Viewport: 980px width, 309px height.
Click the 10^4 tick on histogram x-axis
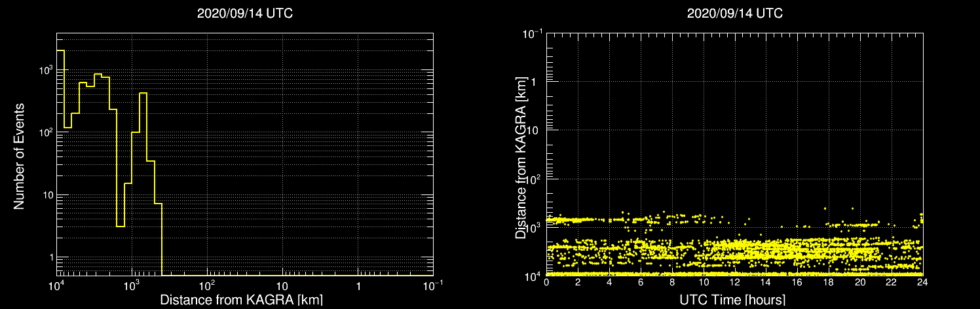tap(56, 285)
